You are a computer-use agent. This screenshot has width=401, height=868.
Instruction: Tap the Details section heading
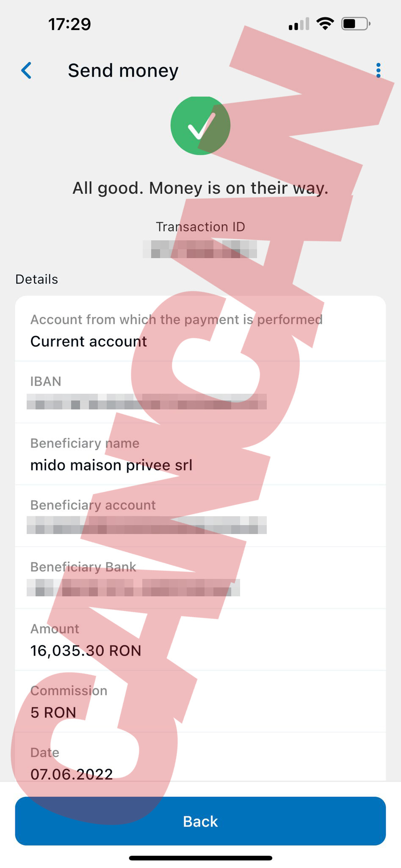pos(37,279)
